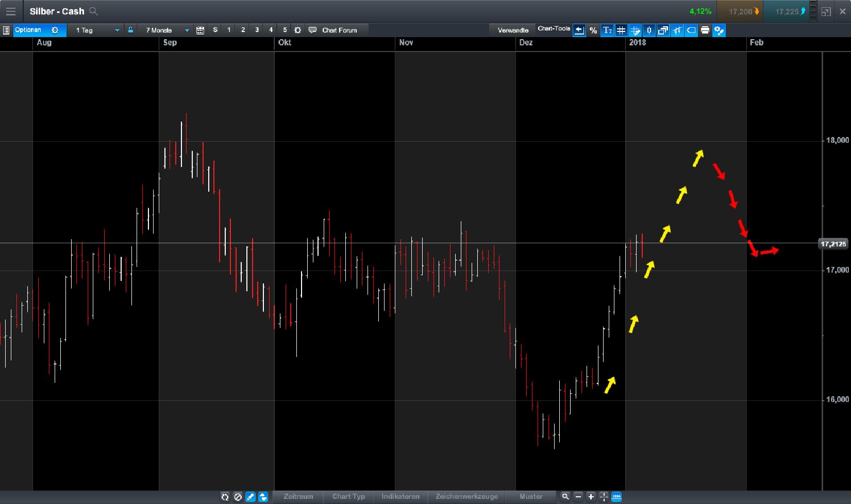Open the print chart function
Viewport: 851px width, 504px height.
[x=705, y=30]
